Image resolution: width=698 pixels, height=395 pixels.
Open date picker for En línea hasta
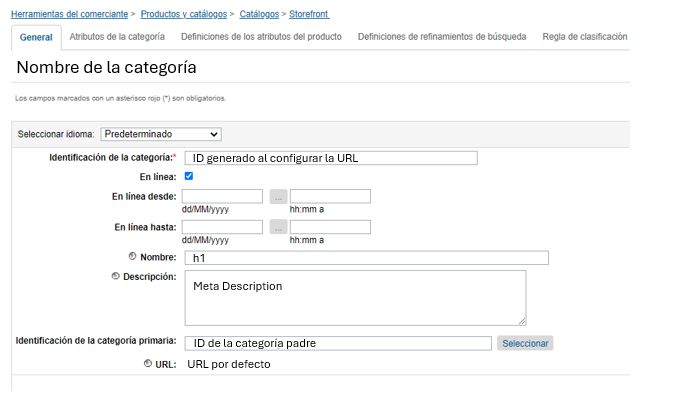pyautogui.click(x=278, y=227)
